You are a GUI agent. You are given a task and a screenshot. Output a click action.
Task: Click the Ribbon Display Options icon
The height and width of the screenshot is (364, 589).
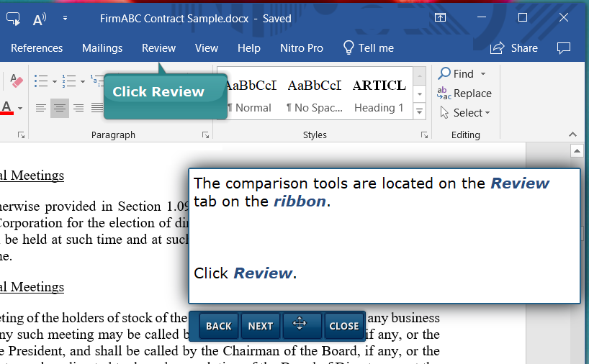point(439,18)
